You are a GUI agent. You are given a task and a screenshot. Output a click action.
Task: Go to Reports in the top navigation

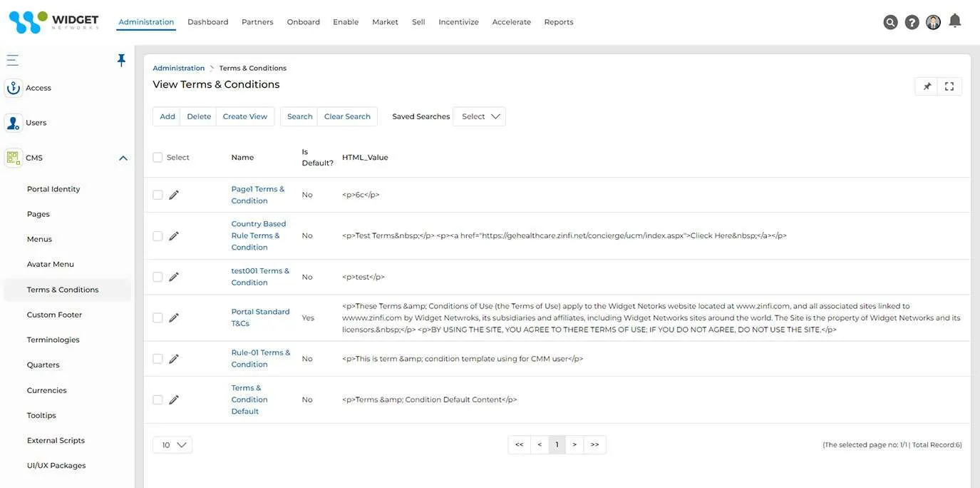tap(558, 22)
